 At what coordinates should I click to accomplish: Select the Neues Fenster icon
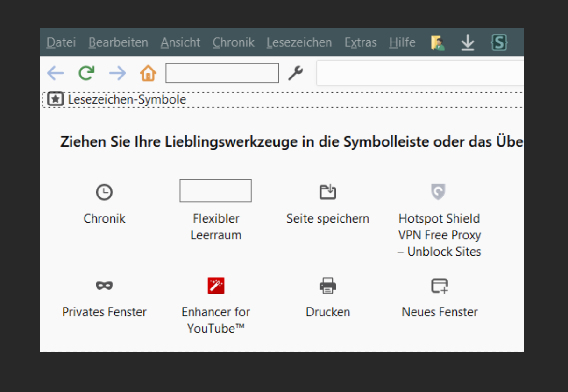coord(439,285)
